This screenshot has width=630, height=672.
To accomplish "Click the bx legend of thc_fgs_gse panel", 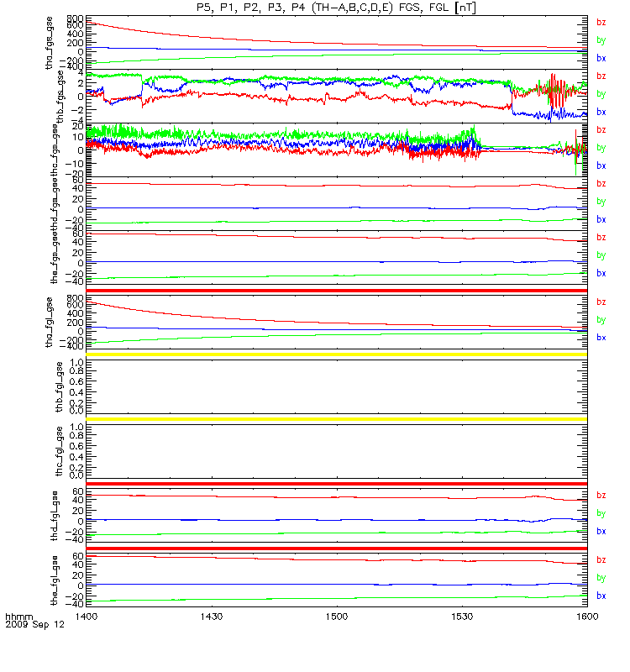I will click(x=601, y=165).
